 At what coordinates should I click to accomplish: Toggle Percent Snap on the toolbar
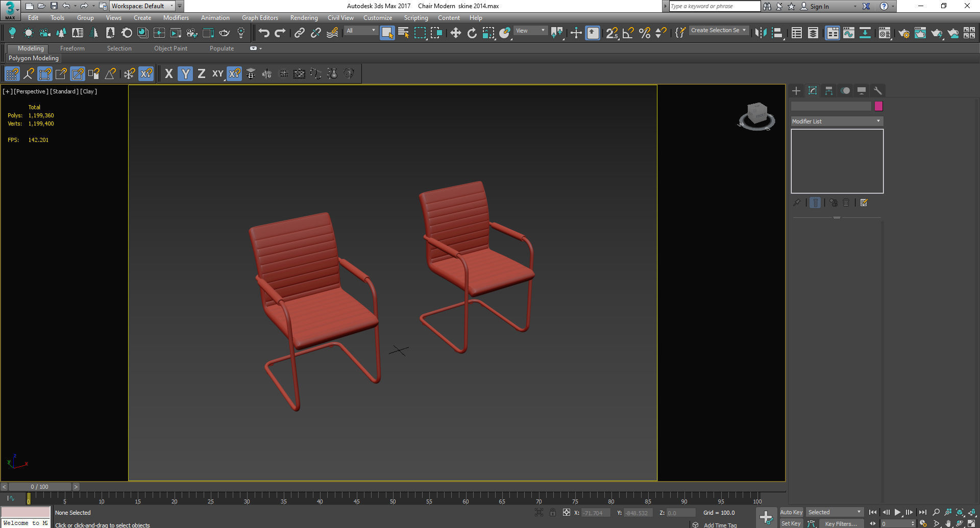[645, 33]
